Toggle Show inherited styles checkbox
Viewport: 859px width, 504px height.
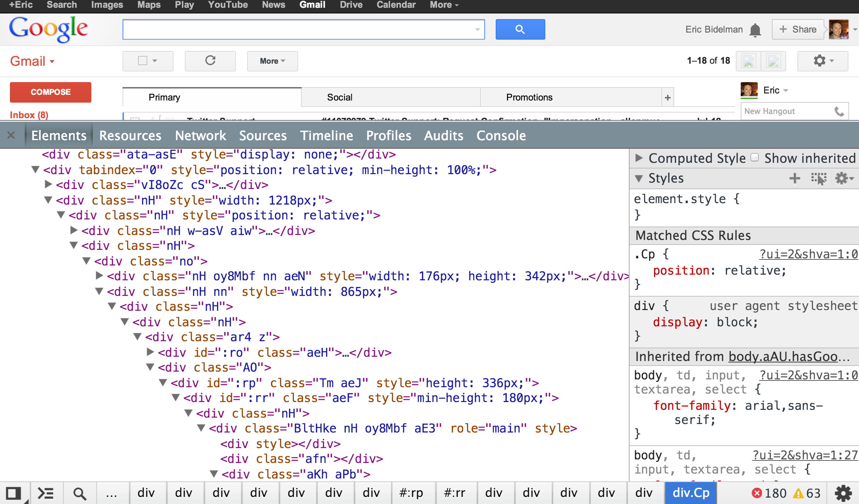tap(755, 158)
